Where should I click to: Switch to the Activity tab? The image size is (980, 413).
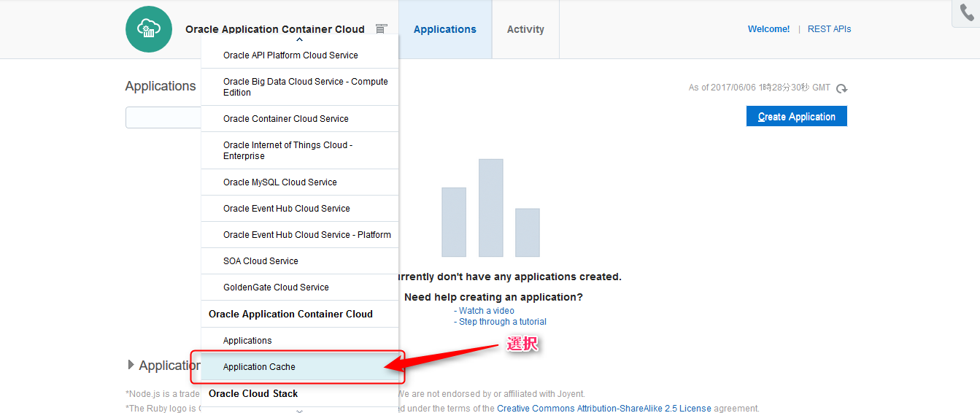pos(525,29)
